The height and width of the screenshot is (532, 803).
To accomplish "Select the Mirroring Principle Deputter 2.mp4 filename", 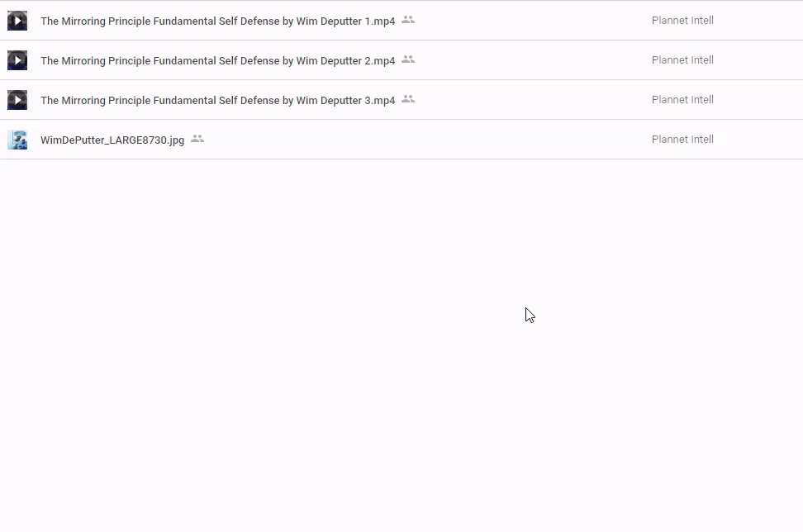I will tap(217, 60).
